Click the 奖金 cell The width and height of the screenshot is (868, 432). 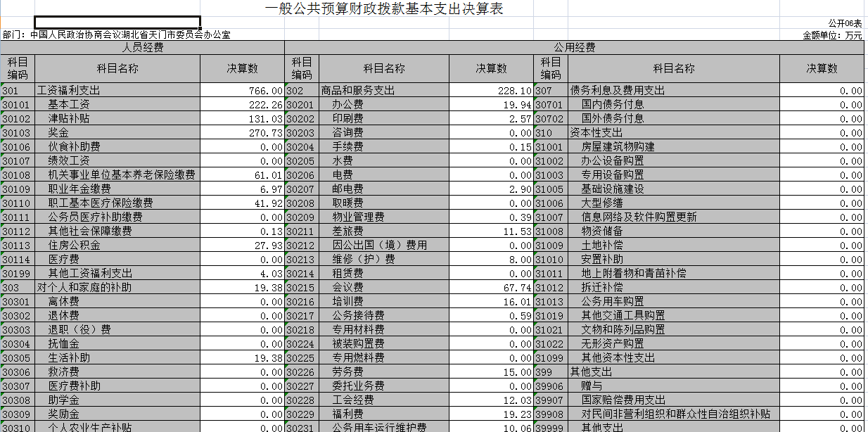pos(117,133)
